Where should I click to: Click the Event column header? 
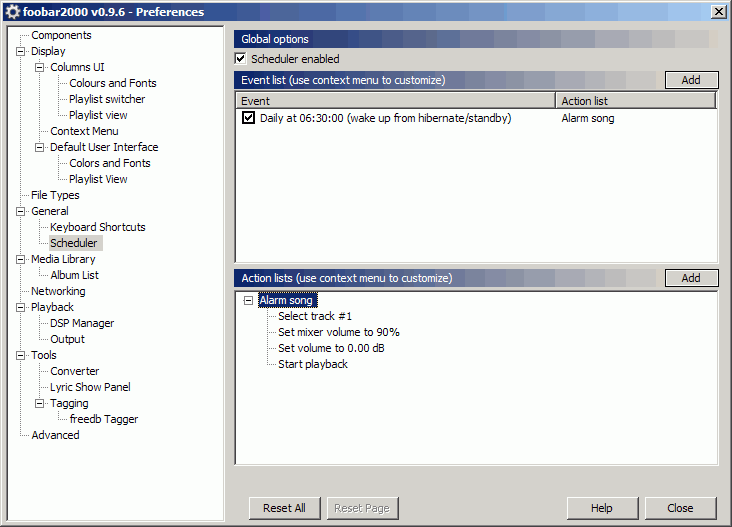tap(395, 101)
